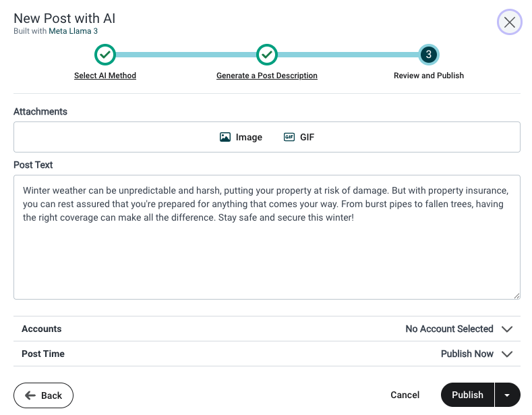Open the Publish button caret menu
532x415 pixels.
tap(507, 395)
